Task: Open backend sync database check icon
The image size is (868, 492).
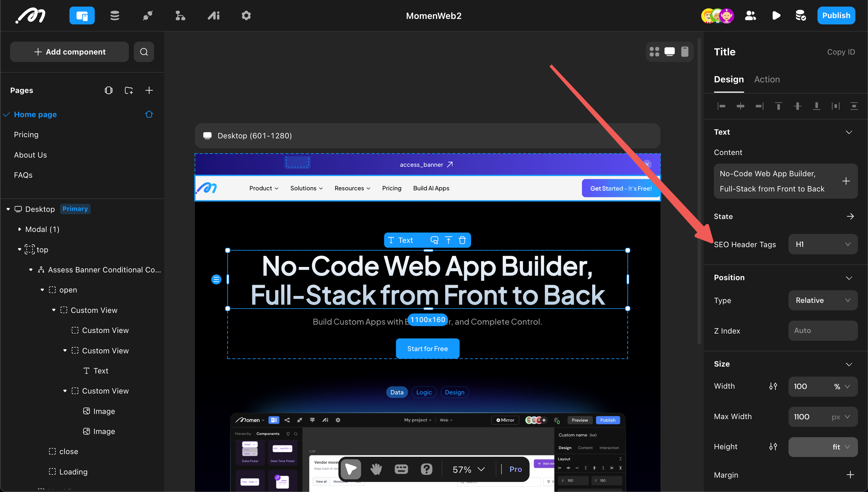Action: click(801, 16)
